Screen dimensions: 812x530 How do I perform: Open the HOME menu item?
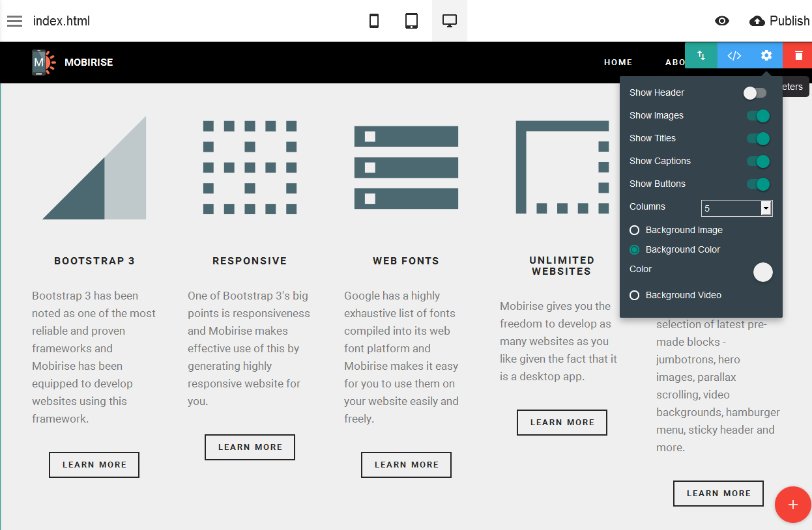pyautogui.click(x=618, y=63)
